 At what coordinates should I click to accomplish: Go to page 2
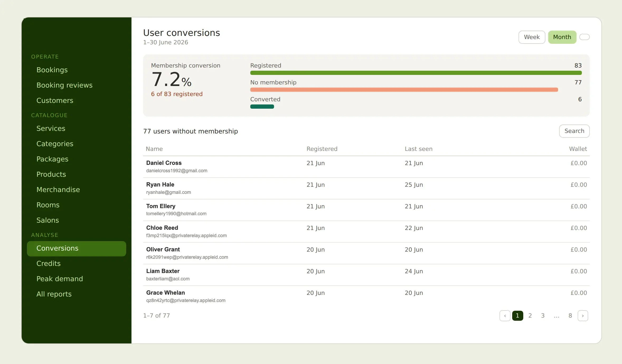click(x=530, y=316)
